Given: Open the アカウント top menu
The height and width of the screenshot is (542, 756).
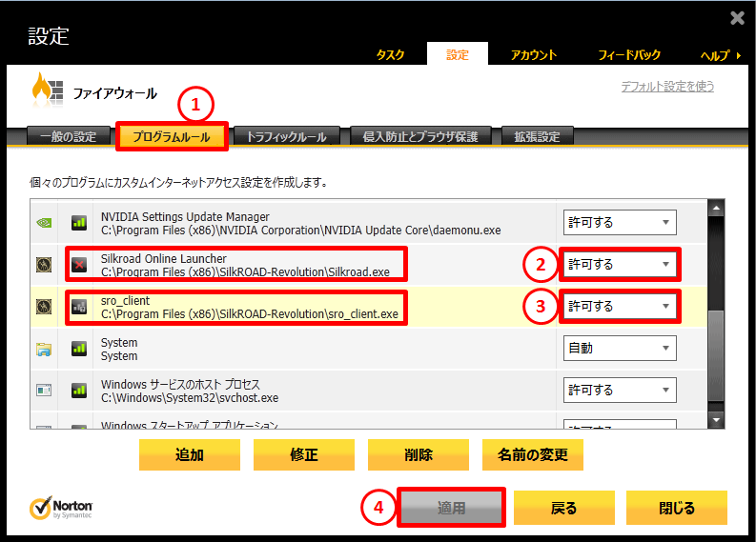Looking at the screenshot, I should click(x=534, y=55).
